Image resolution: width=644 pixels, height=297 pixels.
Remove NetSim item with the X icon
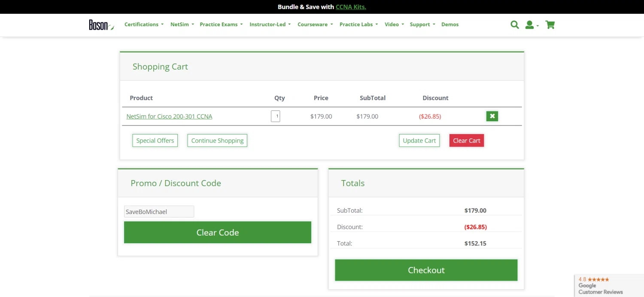[492, 116]
